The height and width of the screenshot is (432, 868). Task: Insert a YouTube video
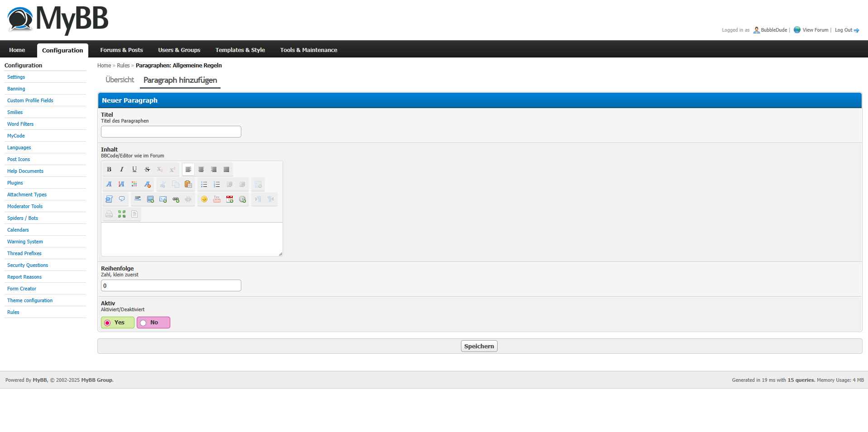point(217,199)
